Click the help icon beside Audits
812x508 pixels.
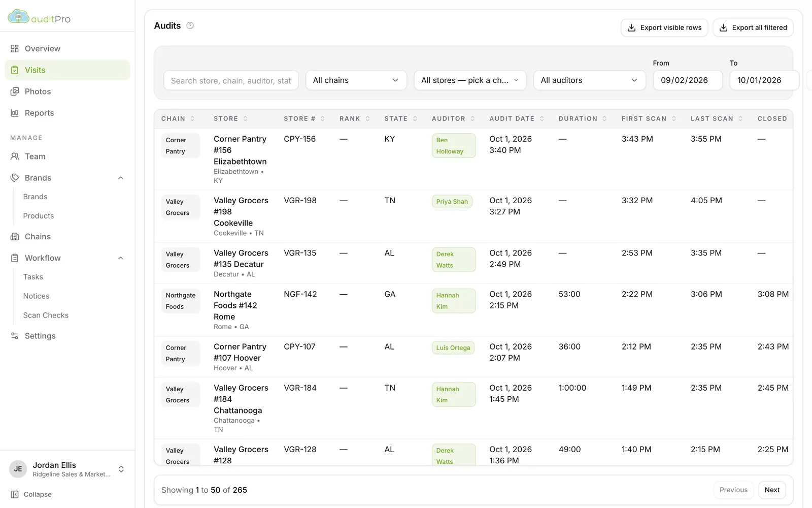click(190, 25)
